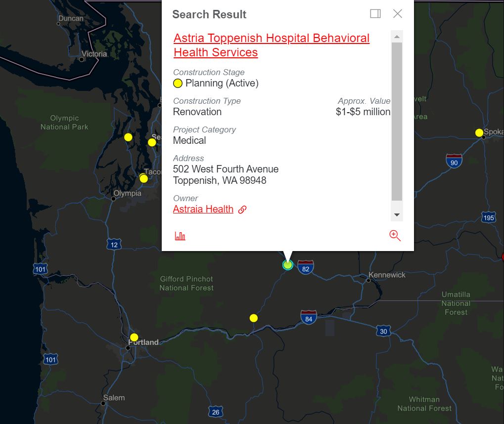Click the '502 West Fourth Avenue' address line
504x424 pixels.
(x=226, y=169)
